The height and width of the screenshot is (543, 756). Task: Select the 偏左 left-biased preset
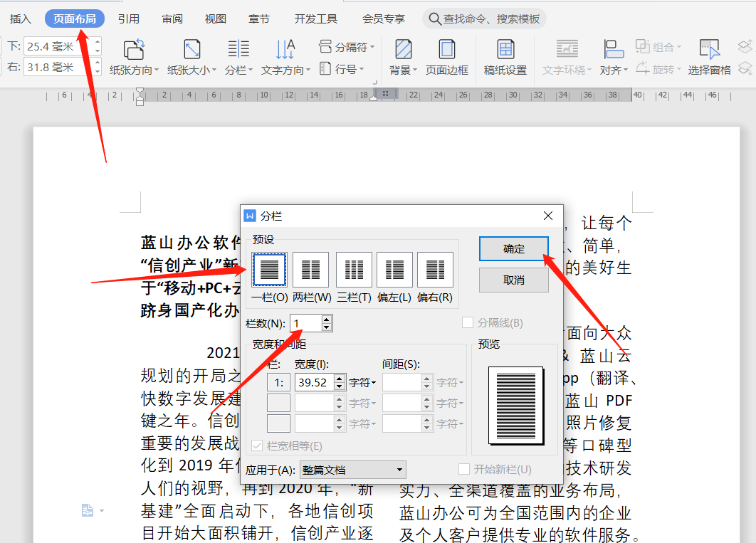point(394,270)
